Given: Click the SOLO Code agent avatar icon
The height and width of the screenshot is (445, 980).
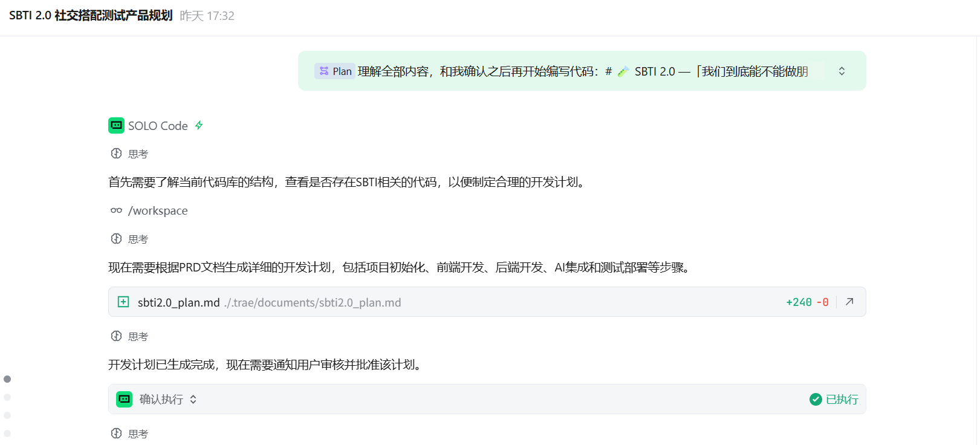Looking at the screenshot, I should (116, 126).
